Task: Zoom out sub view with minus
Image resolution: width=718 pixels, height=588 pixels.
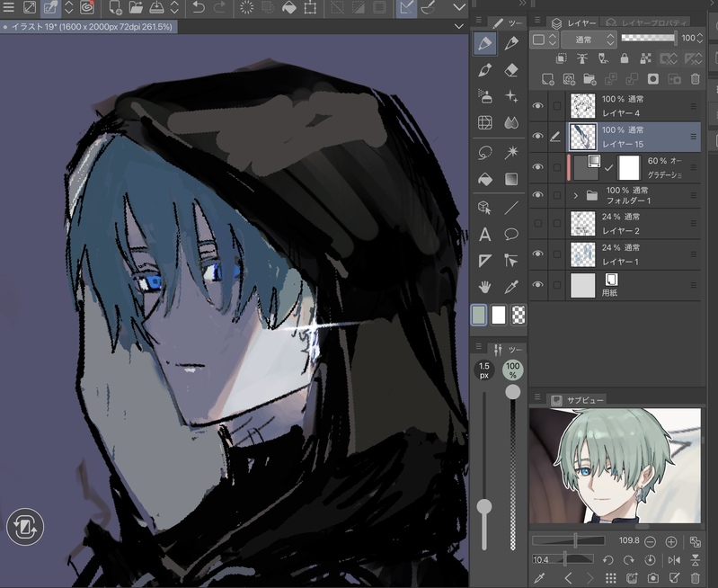Action: [x=650, y=542]
